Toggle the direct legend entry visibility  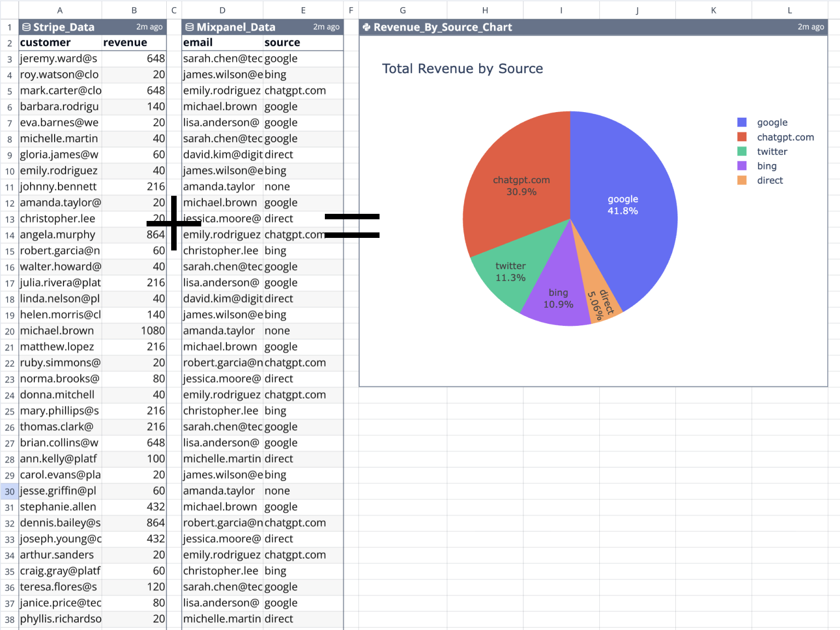[769, 180]
